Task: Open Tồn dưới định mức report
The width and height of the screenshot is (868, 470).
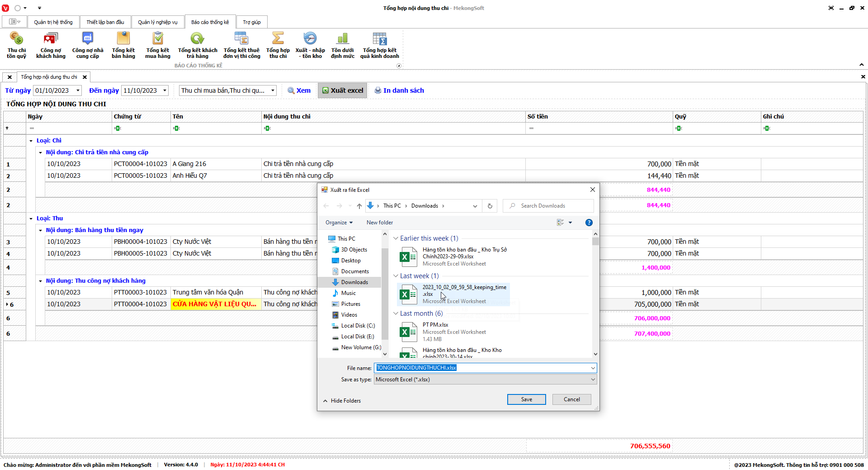Action: [x=342, y=45]
